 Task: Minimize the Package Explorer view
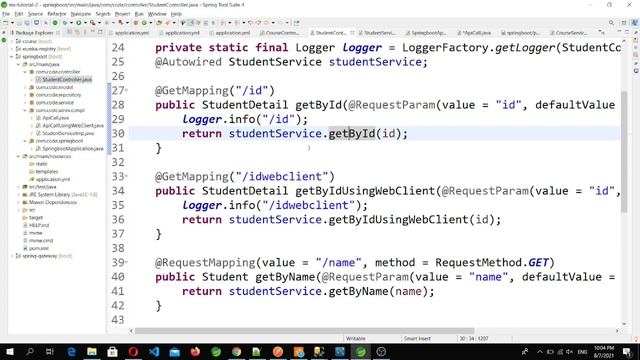click(93, 32)
